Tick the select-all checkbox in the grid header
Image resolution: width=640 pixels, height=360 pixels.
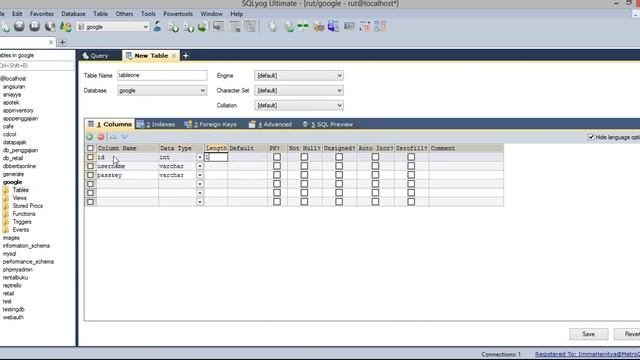click(x=90, y=148)
